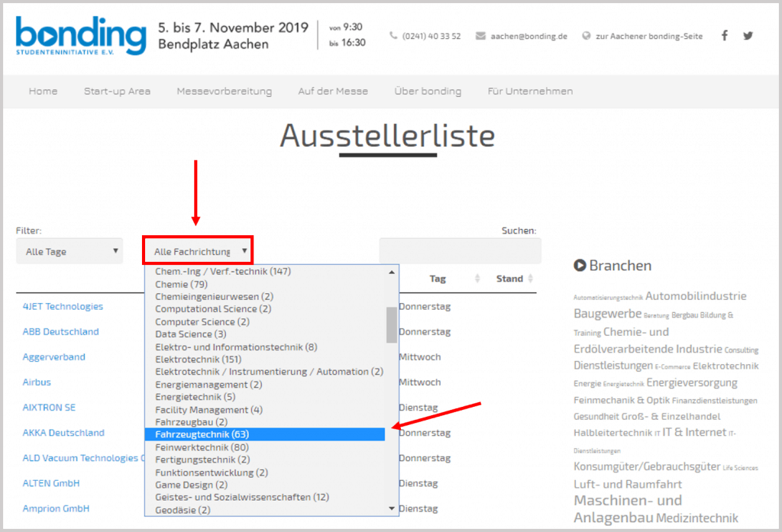Select Fahrzeugtechnik (63) option
This screenshot has width=782, height=532.
coord(265,435)
